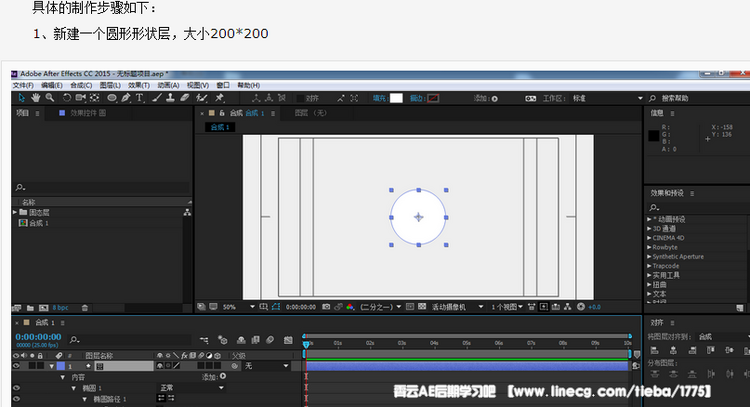Screen dimensions: 750x407
Task: Open the 合成(C) menu
Action: (x=81, y=85)
